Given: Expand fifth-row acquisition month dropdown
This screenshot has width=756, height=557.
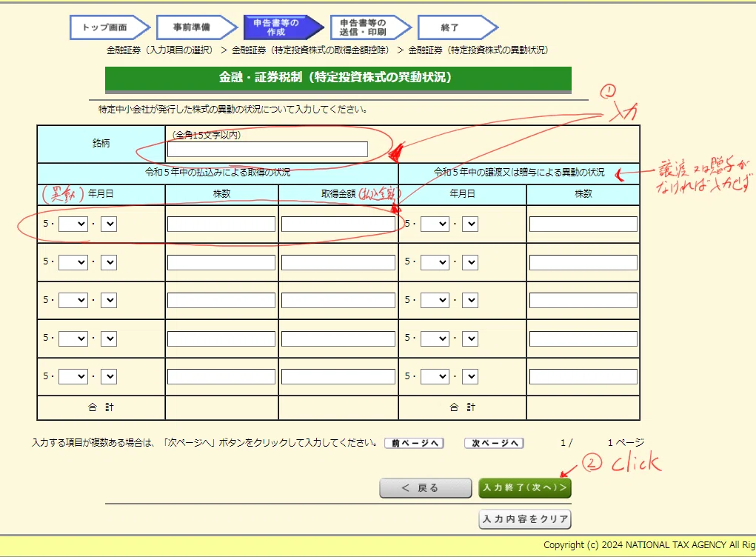Looking at the screenshot, I should [x=73, y=376].
